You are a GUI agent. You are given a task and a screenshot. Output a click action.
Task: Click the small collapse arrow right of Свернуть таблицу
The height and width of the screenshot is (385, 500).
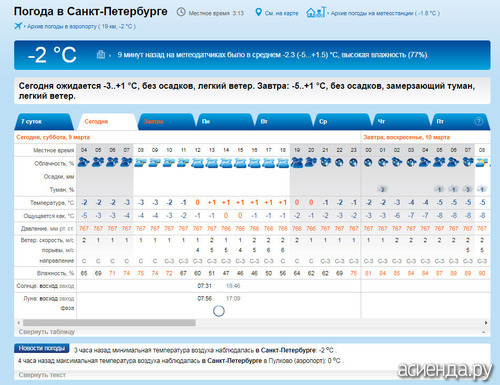click(x=483, y=332)
